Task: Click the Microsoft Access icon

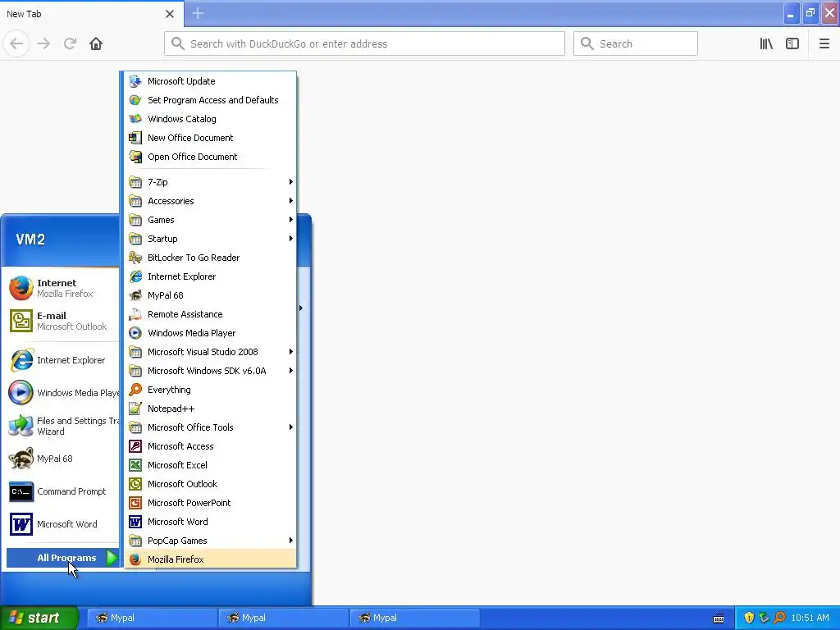Action: click(x=135, y=446)
